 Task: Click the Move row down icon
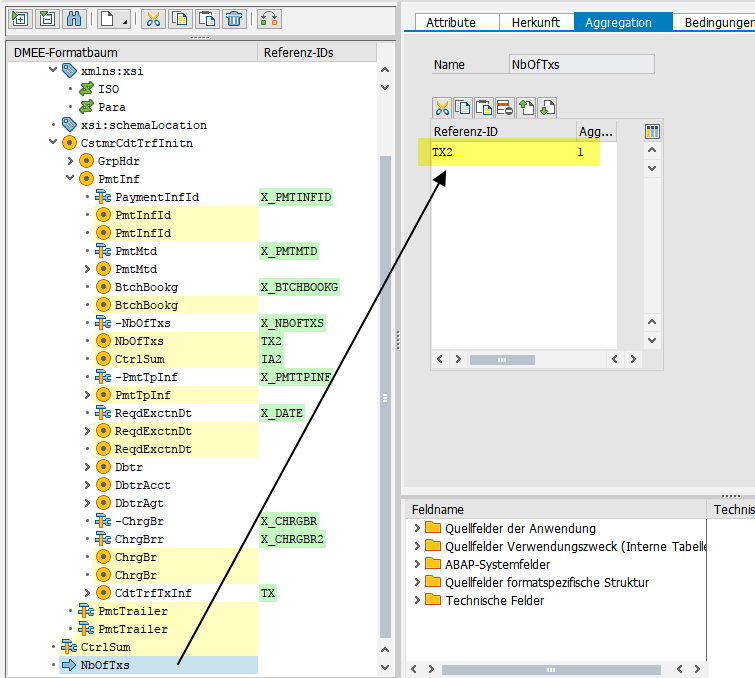coord(547,107)
